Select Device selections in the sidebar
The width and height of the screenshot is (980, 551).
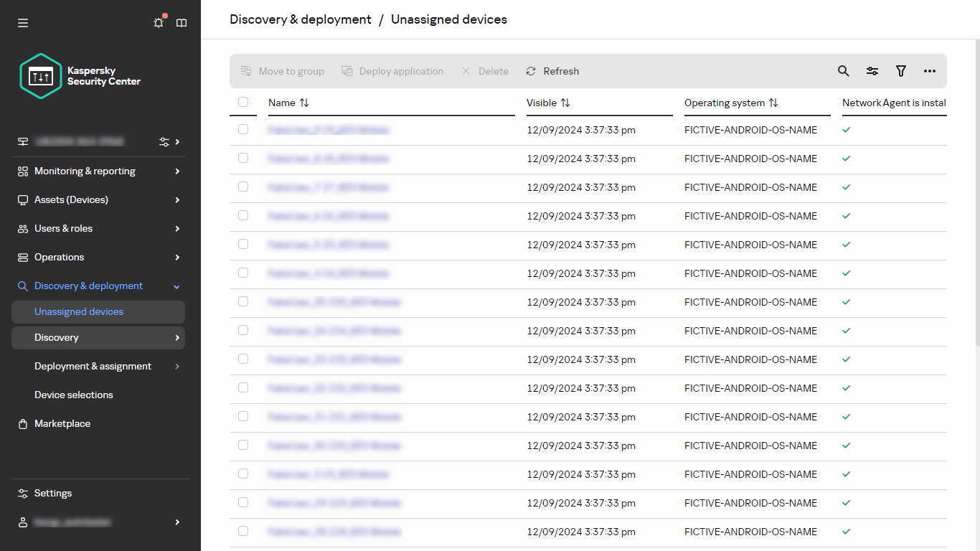click(x=73, y=395)
